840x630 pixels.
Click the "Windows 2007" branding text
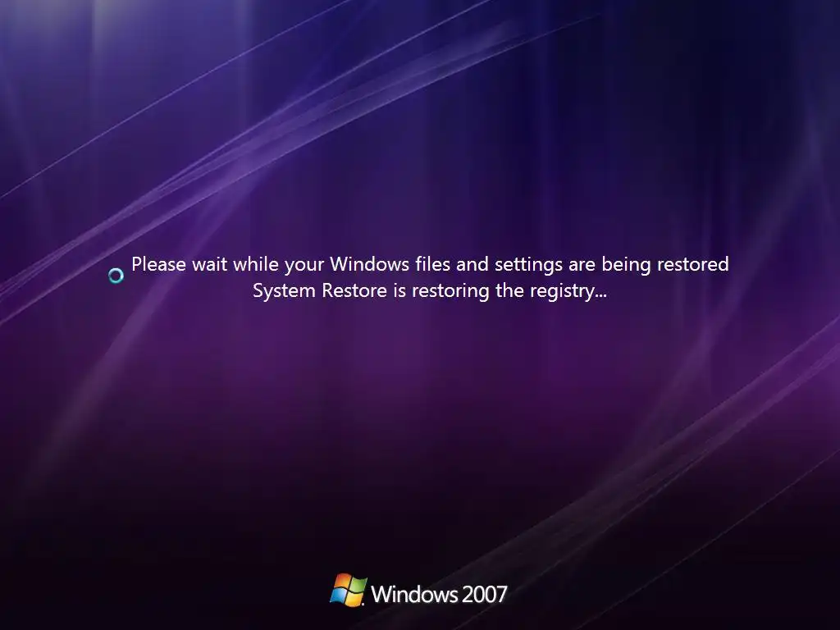coord(439,594)
